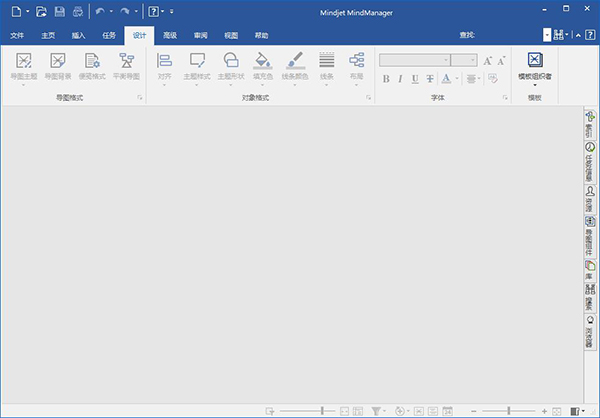The height and width of the screenshot is (418, 600).
Task: Open the 模板组织者 template organizer
Action: (535, 68)
